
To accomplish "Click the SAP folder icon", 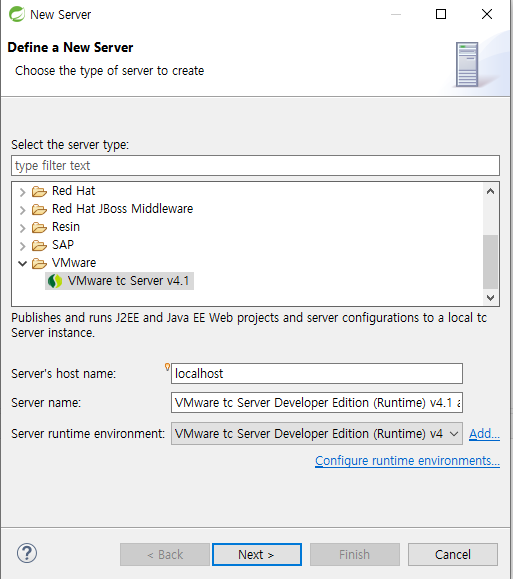I will tap(39, 245).
